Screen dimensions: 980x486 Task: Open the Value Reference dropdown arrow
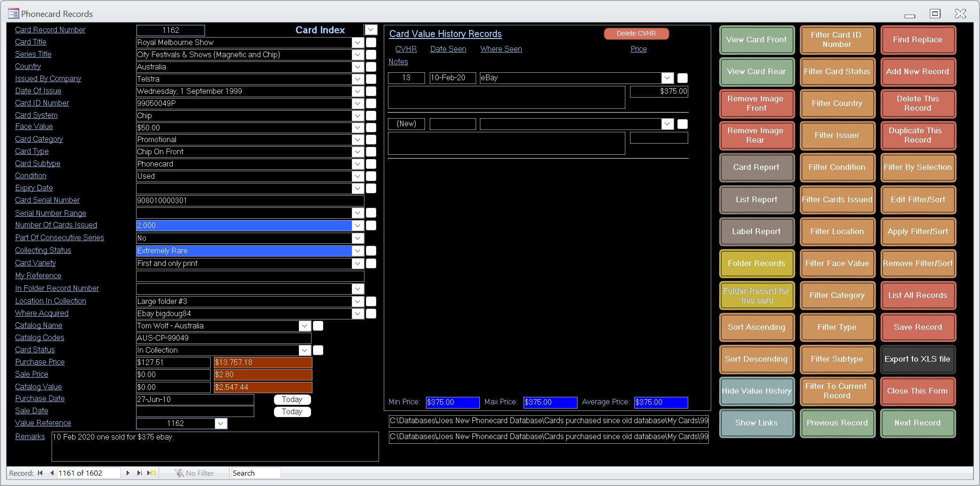(221, 423)
